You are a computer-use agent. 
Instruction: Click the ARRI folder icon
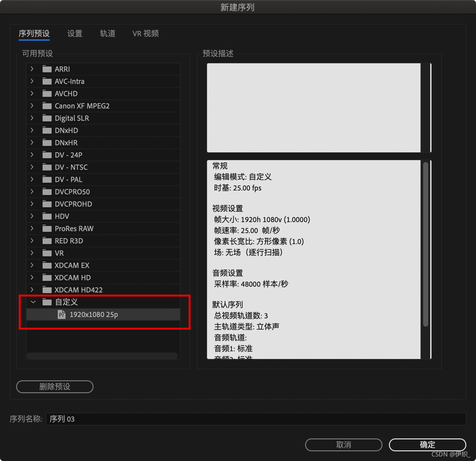click(x=47, y=69)
